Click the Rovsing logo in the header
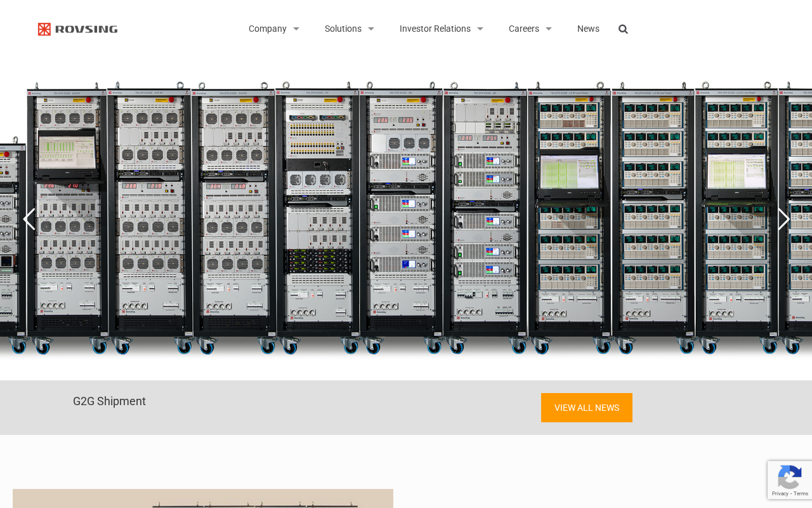Screen dimensions: 812x508 [77, 29]
